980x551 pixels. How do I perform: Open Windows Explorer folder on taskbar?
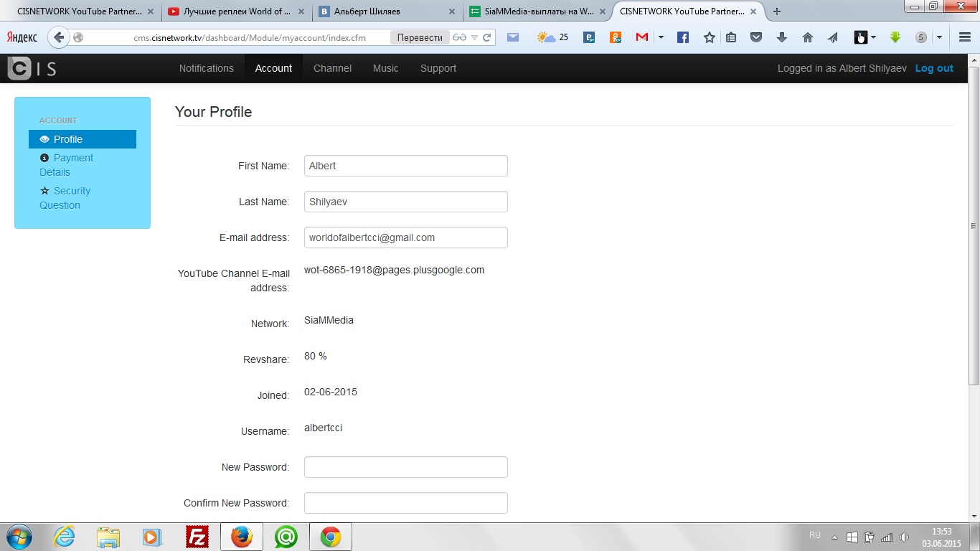(x=108, y=537)
